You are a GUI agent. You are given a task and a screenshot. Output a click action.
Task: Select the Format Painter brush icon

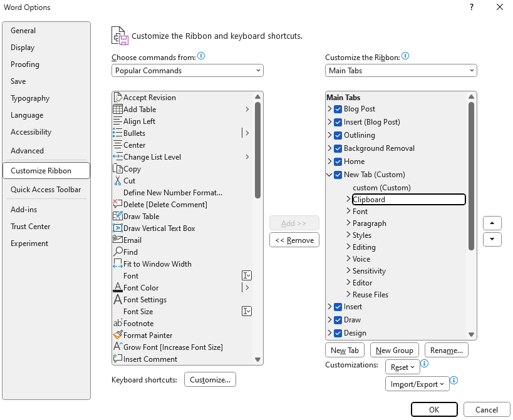[x=118, y=335]
